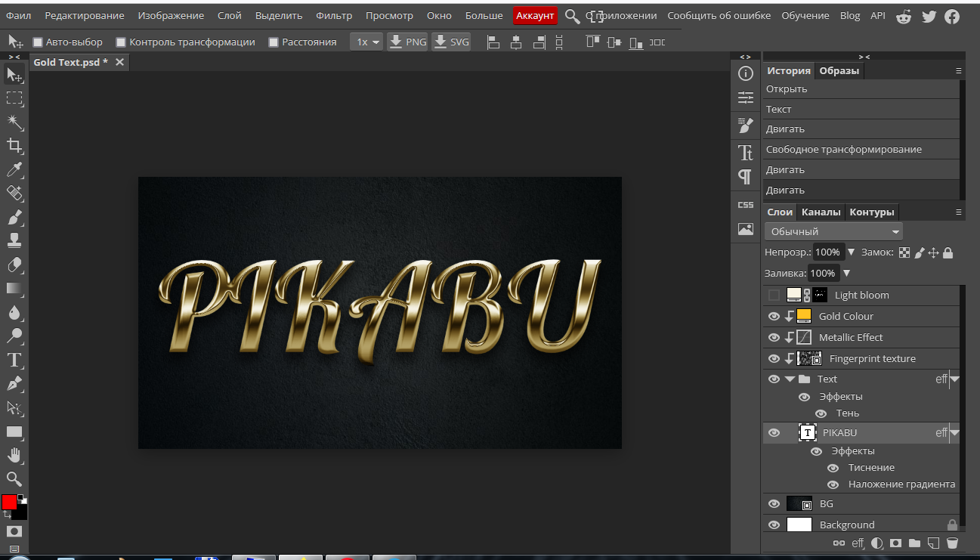The width and height of the screenshot is (980, 560).
Task: Select the Rectangle shape tool
Action: click(14, 432)
